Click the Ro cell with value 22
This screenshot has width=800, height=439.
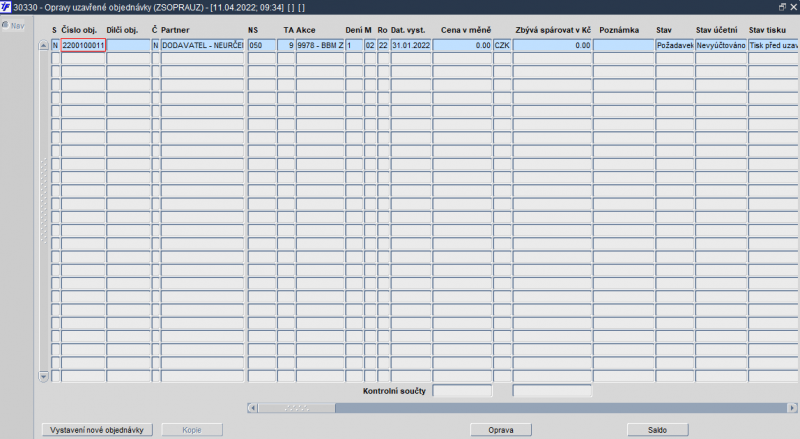(383, 45)
